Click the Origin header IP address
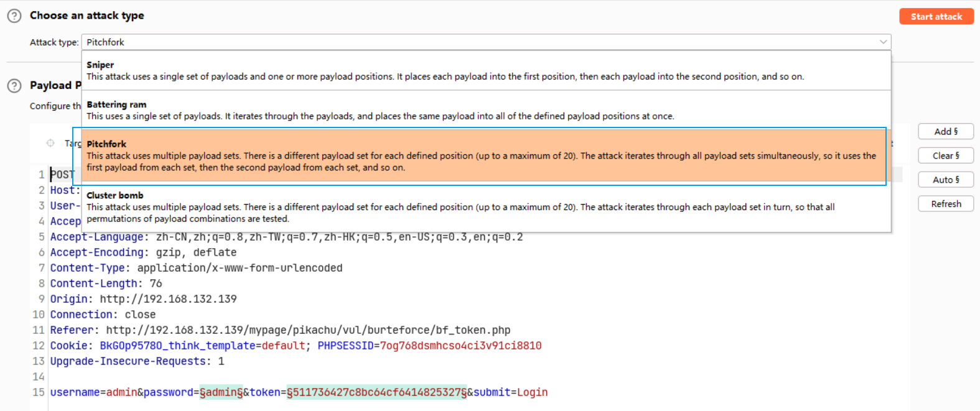Screen dimensions: 980x411 coord(168,299)
